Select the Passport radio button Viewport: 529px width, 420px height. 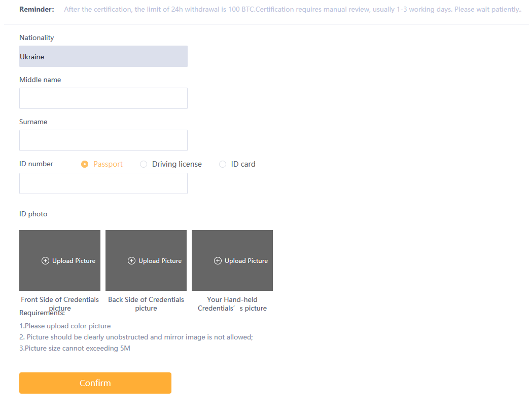(x=85, y=164)
